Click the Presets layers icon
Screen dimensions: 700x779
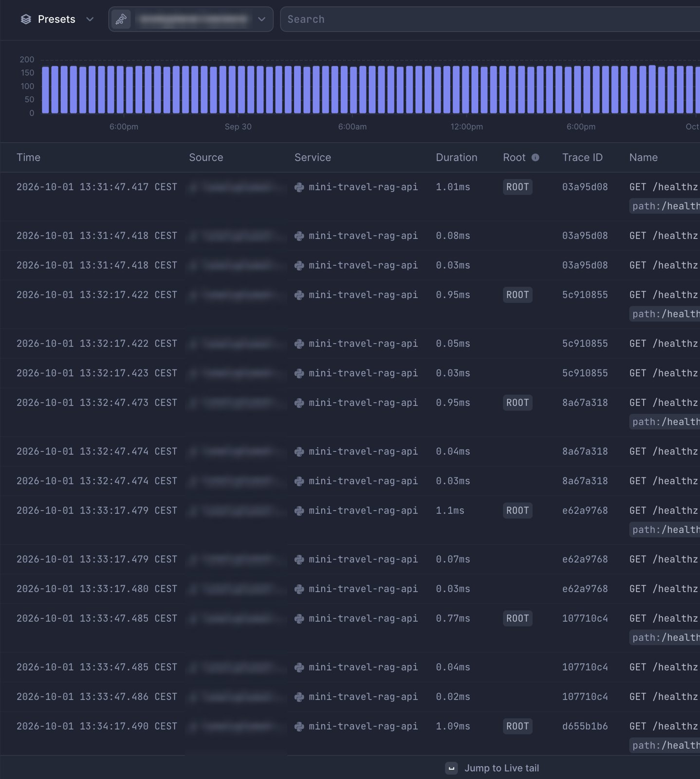[x=26, y=19]
